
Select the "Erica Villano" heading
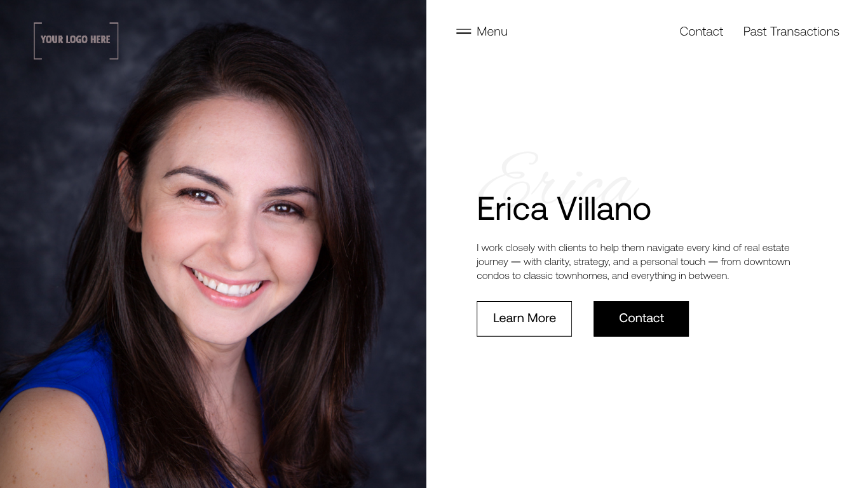point(564,209)
